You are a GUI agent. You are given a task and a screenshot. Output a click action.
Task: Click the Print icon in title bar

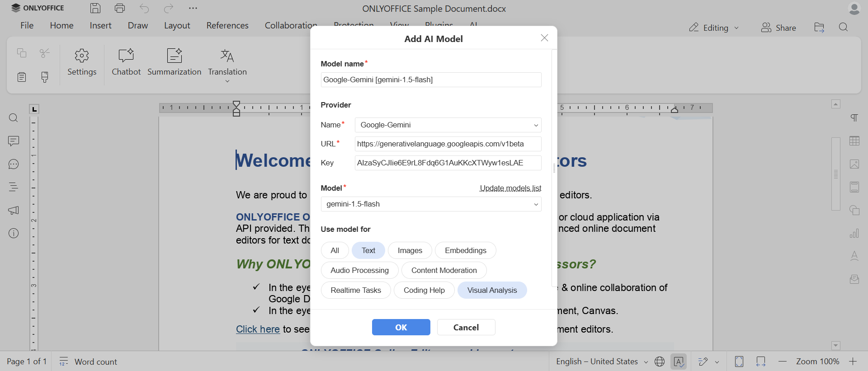tap(120, 8)
